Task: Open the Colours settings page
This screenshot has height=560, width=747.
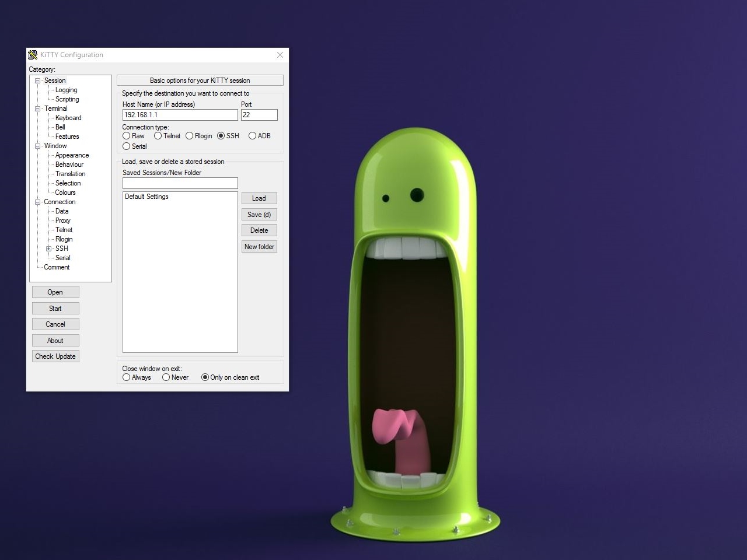Action: 65,192
